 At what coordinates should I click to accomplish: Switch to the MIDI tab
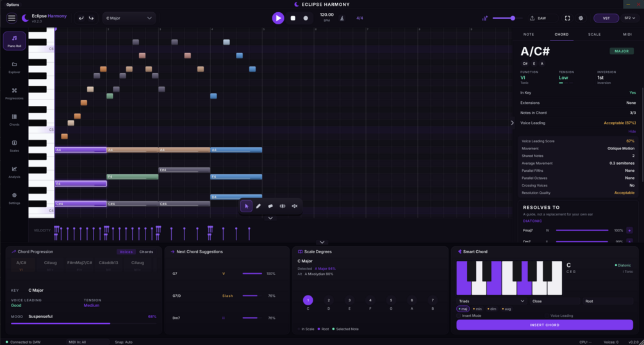[627, 35]
